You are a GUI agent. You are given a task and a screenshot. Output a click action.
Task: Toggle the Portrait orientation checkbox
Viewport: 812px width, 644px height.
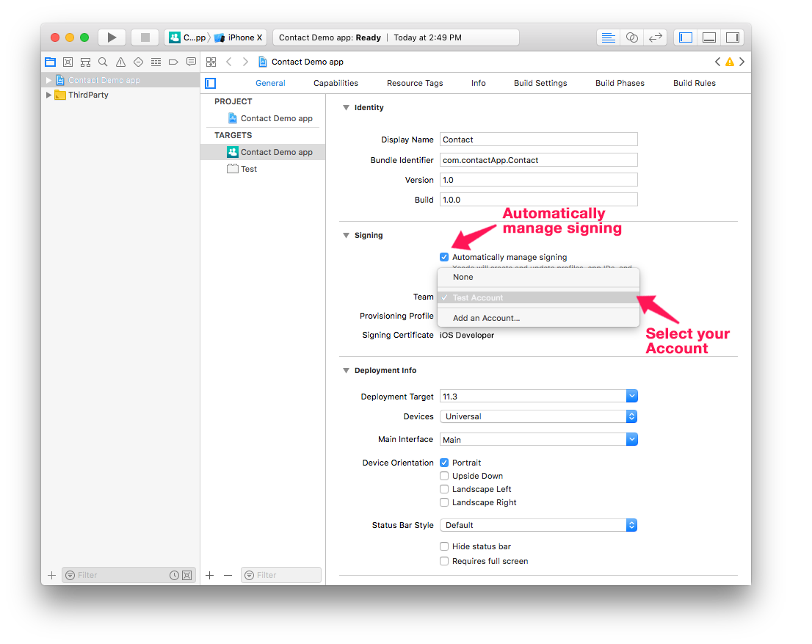point(444,463)
